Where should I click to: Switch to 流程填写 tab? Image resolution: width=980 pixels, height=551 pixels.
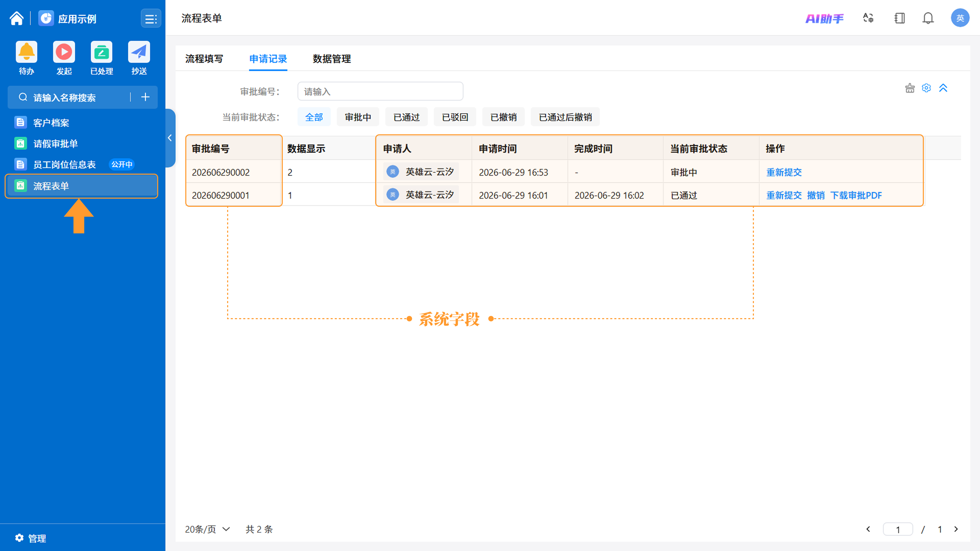click(x=204, y=59)
